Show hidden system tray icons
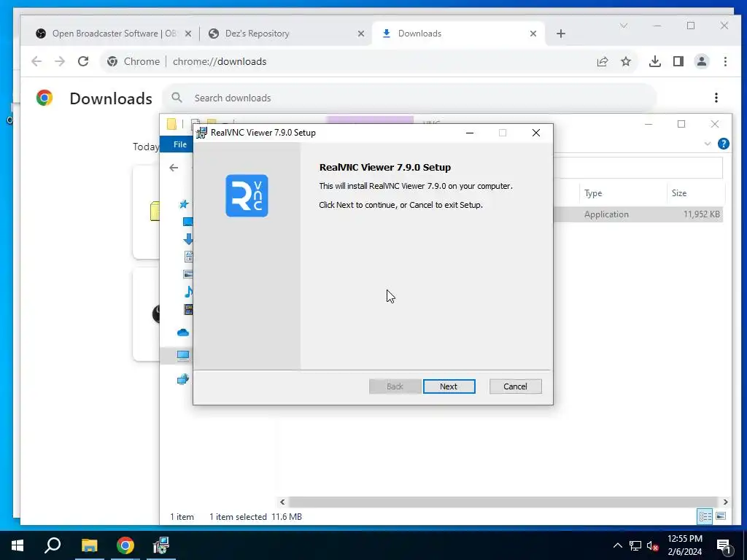This screenshot has width=747, height=560. pyautogui.click(x=617, y=545)
